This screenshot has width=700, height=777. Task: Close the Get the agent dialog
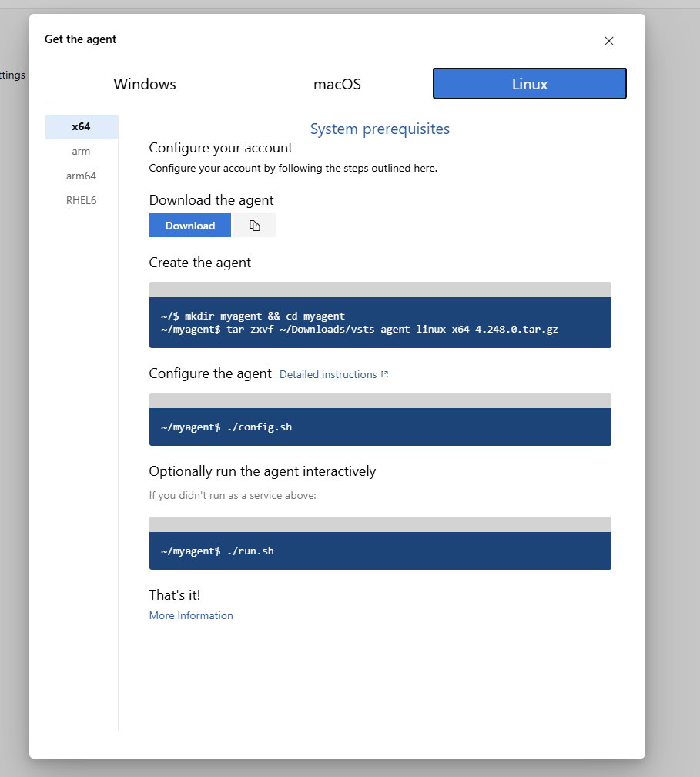(609, 41)
